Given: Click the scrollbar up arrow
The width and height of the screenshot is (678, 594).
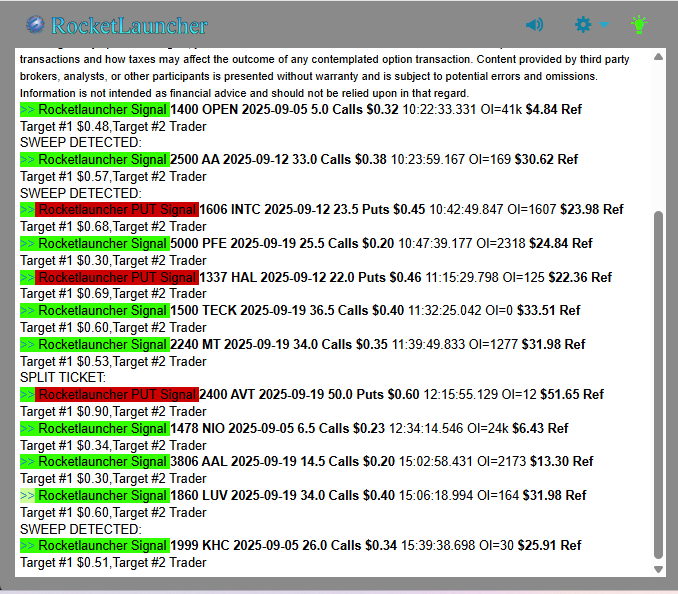Looking at the screenshot, I should pos(658,57).
